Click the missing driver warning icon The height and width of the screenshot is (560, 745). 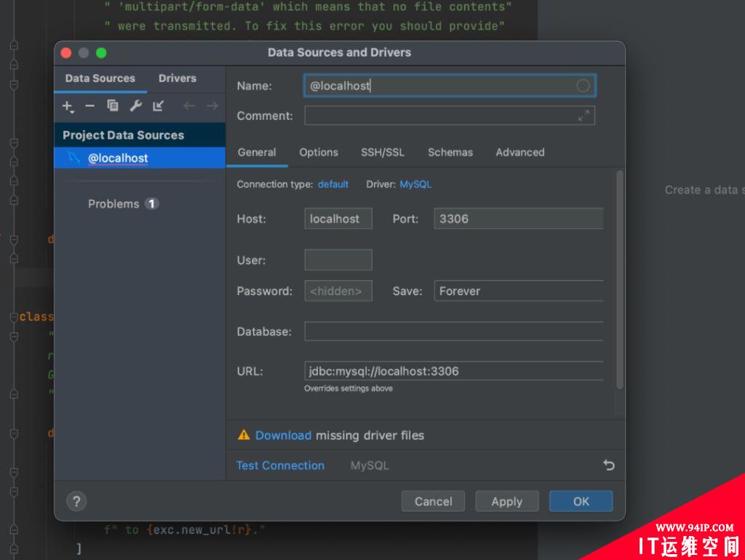click(244, 435)
